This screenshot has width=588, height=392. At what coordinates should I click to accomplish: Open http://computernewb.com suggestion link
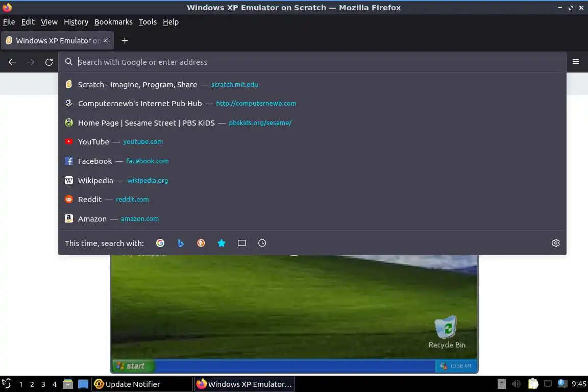(256, 104)
